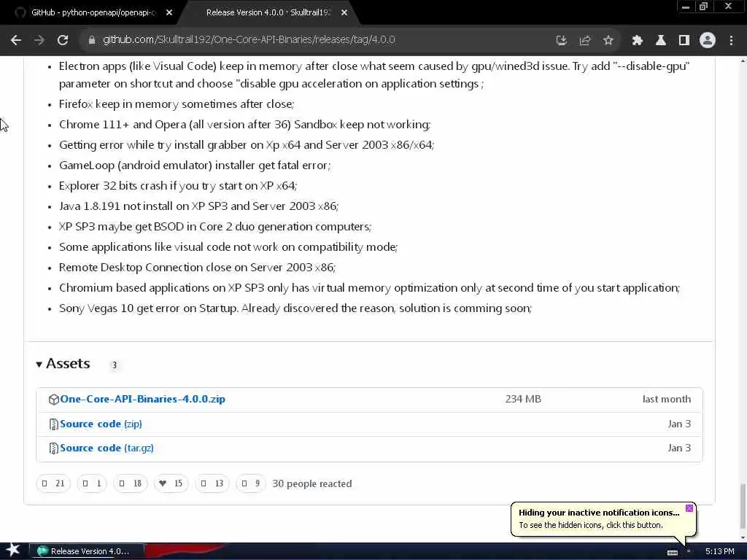Image resolution: width=747 pixels, height=560 pixels.
Task: Click file icon beside Source code zip
Action: click(53, 424)
